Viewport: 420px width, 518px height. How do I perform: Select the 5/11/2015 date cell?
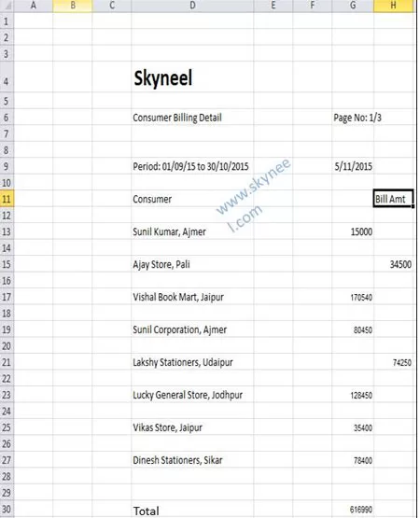tap(353, 166)
